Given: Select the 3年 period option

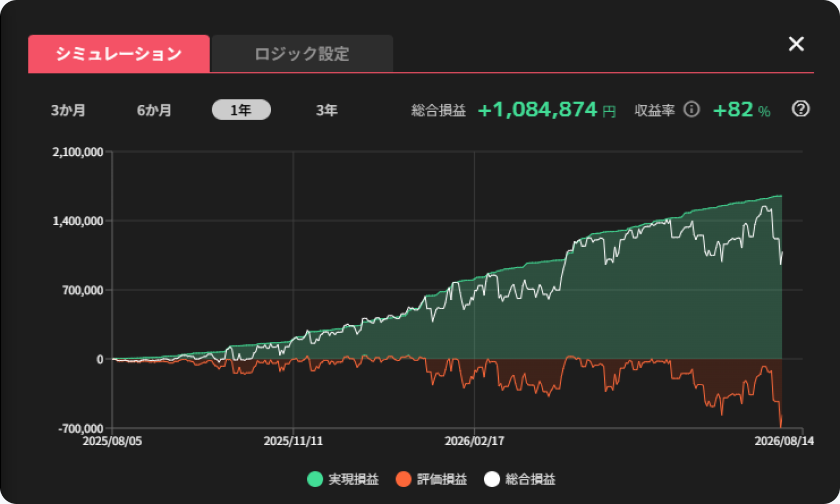Looking at the screenshot, I should coord(327,110).
